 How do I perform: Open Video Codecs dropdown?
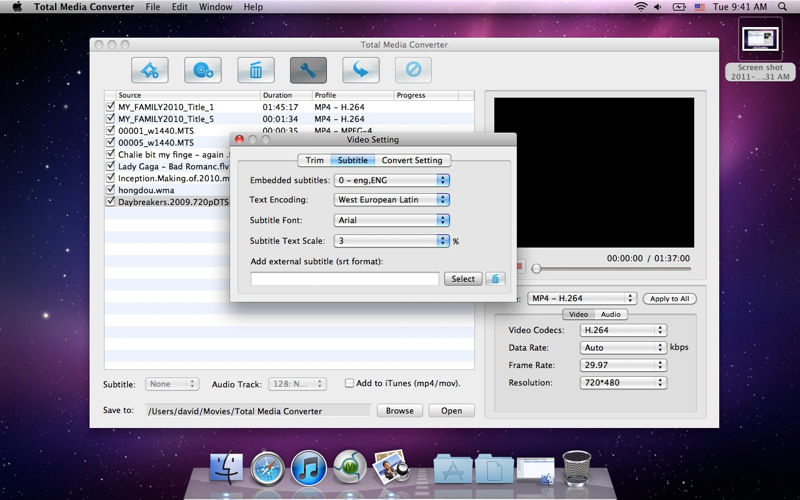(623, 330)
